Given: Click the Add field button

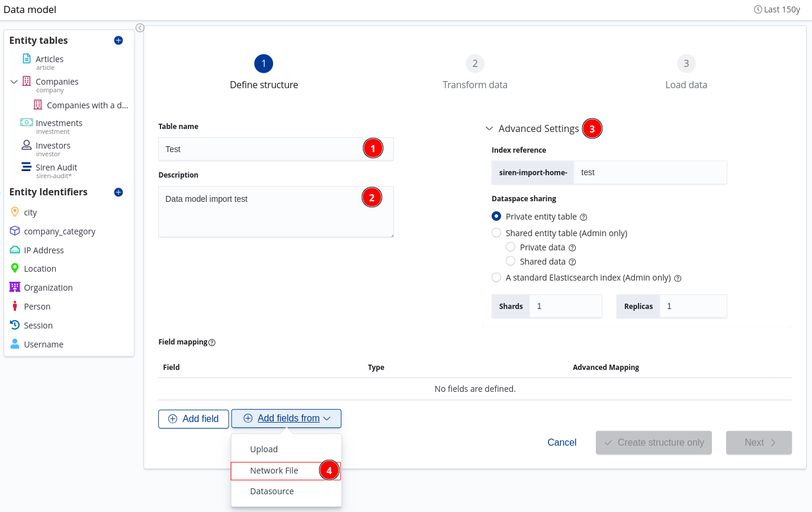Looking at the screenshot, I should point(193,418).
